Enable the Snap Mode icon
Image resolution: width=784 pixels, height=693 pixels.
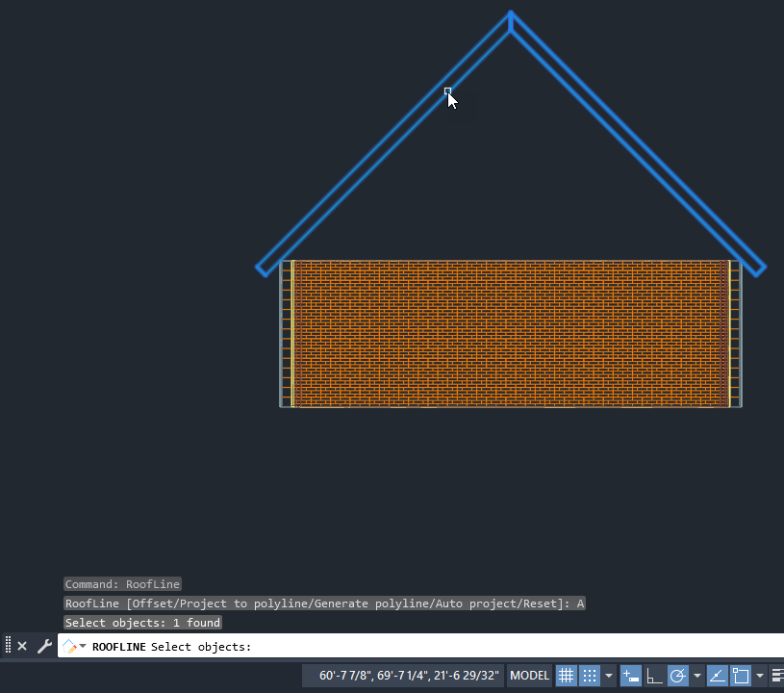(x=589, y=676)
